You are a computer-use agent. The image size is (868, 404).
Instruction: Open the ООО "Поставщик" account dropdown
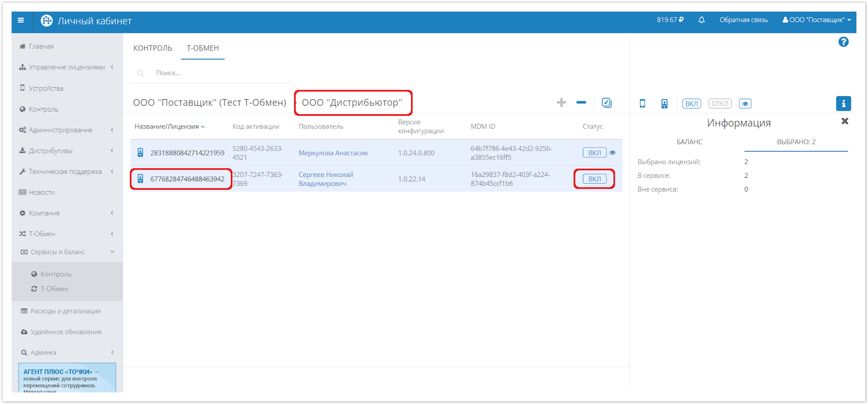coord(817,20)
